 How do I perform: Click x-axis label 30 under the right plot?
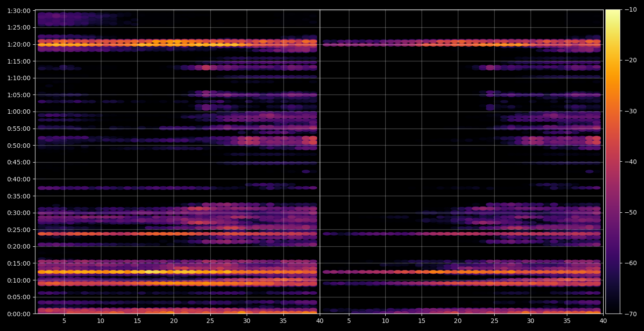[531, 321]
